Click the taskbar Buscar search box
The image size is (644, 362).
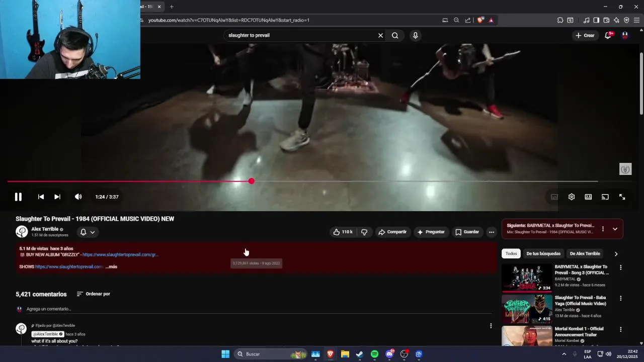coord(271,354)
